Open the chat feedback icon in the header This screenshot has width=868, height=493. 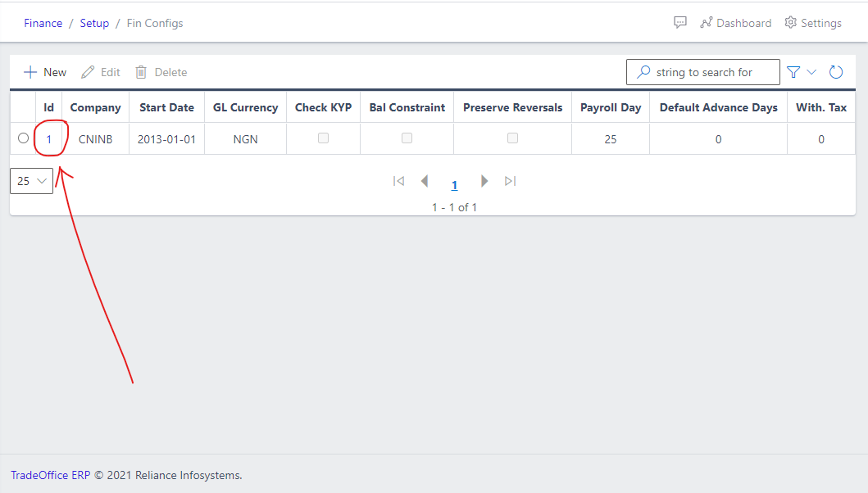click(679, 22)
